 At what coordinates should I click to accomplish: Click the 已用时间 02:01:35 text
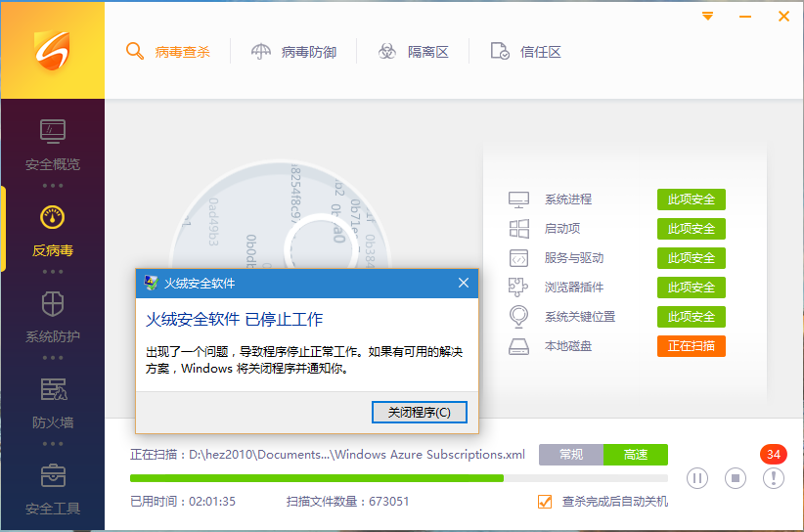tap(183, 502)
